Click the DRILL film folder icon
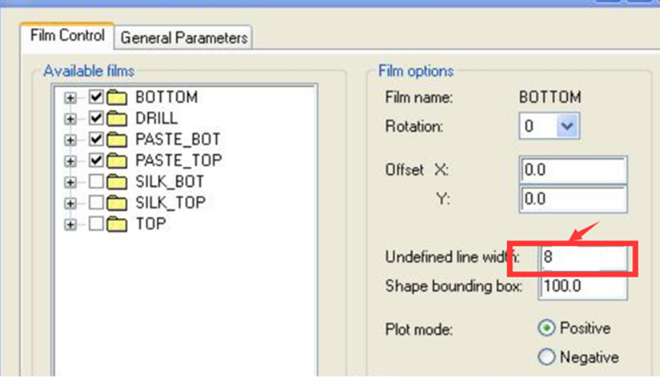The height and width of the screenshot is (381, 660). coord(117,118)
